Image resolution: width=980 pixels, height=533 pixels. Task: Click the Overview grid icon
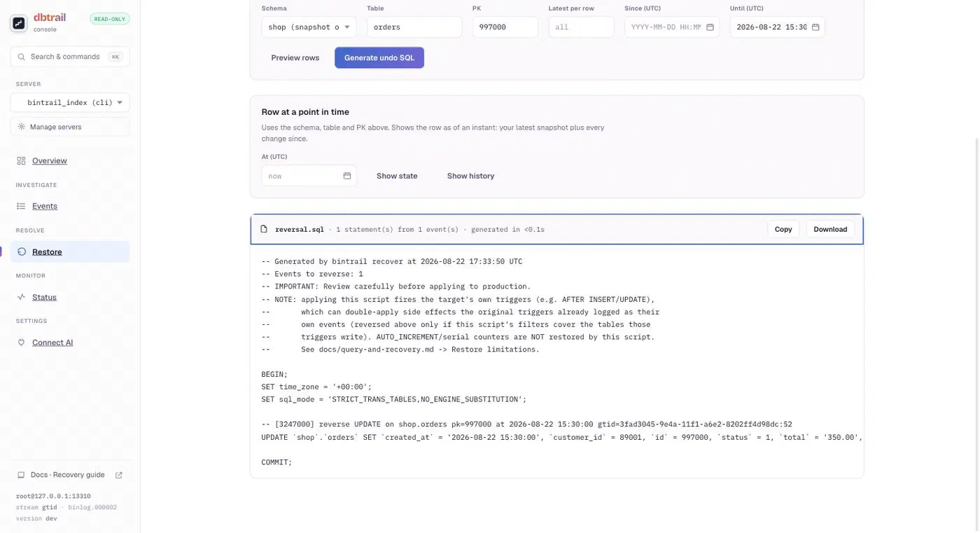coord(21,160)
